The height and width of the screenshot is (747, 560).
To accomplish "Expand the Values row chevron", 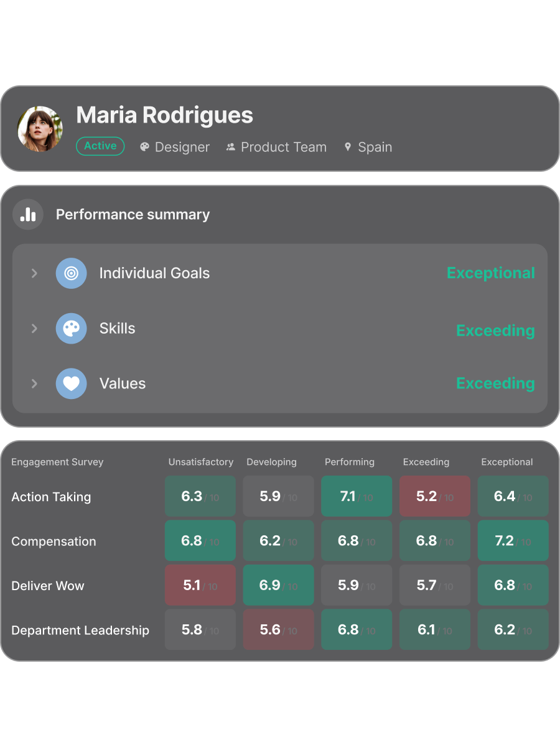I will pyautogui.click(x=35, y=383).
